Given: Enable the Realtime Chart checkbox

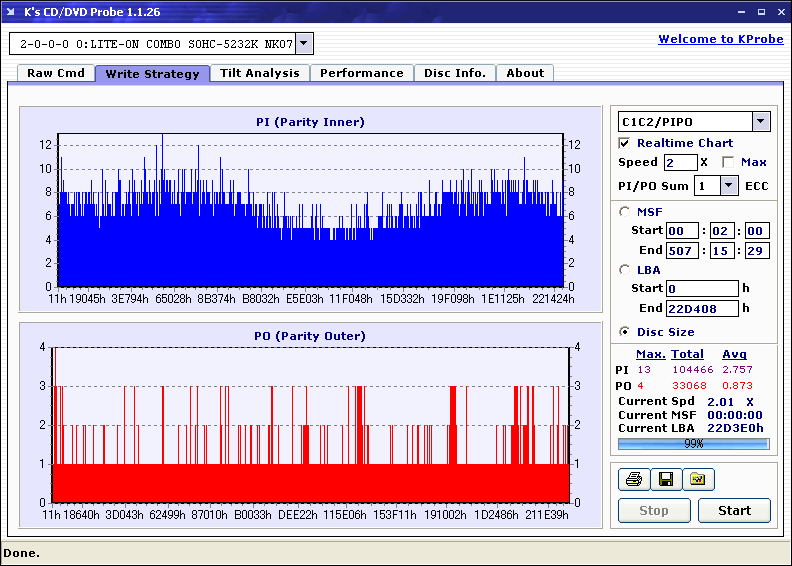Looking at the screenshot, I should click(625, 143).
